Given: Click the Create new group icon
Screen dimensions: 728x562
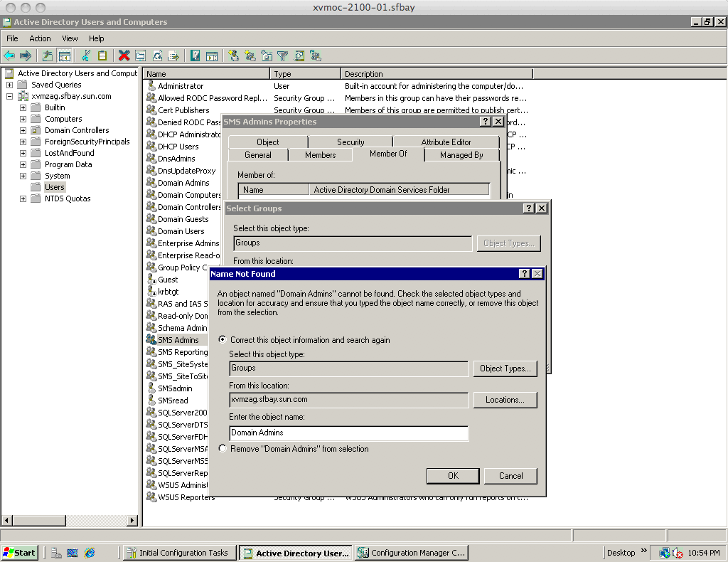Looking at the screenshot, I should (x=250, y=56).
